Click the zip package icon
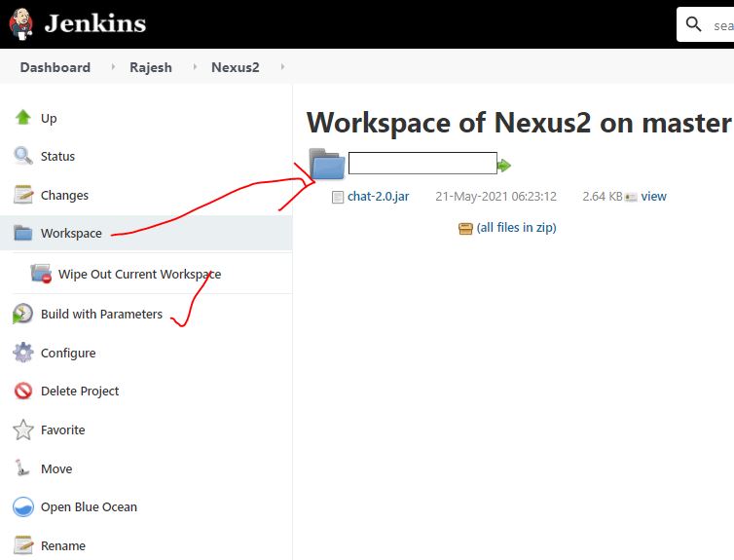Screen dimensions: 734x560 [x=465, y=229]
